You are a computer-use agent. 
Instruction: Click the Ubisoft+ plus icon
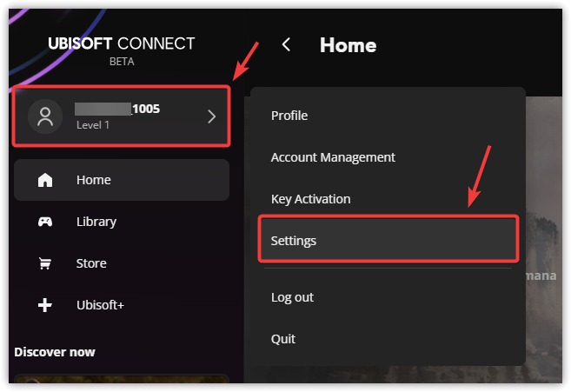(45, 305)
